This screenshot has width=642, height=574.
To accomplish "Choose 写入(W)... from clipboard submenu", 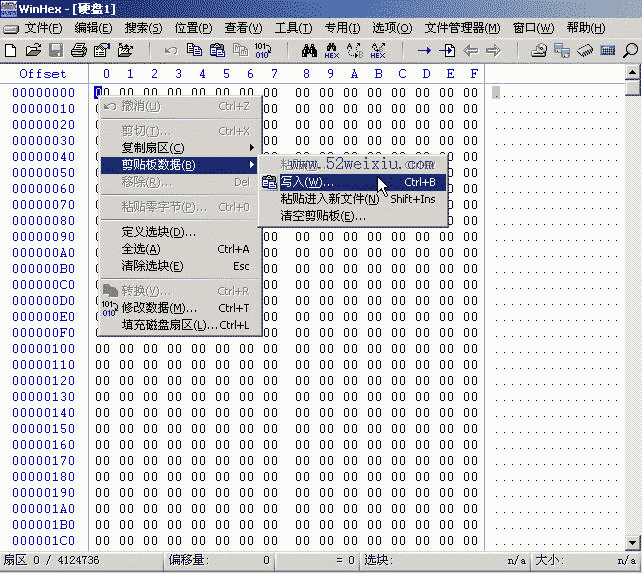I will click(x=353, y=182).
